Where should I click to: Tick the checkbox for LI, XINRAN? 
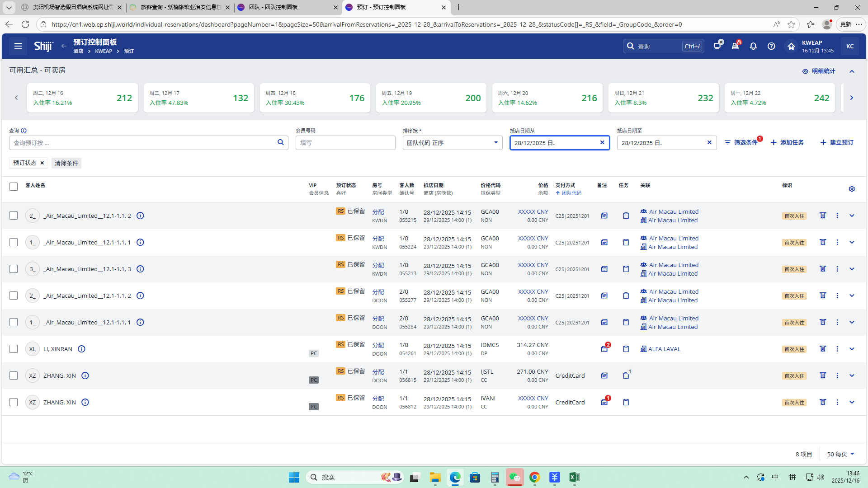tap(14, 349)
